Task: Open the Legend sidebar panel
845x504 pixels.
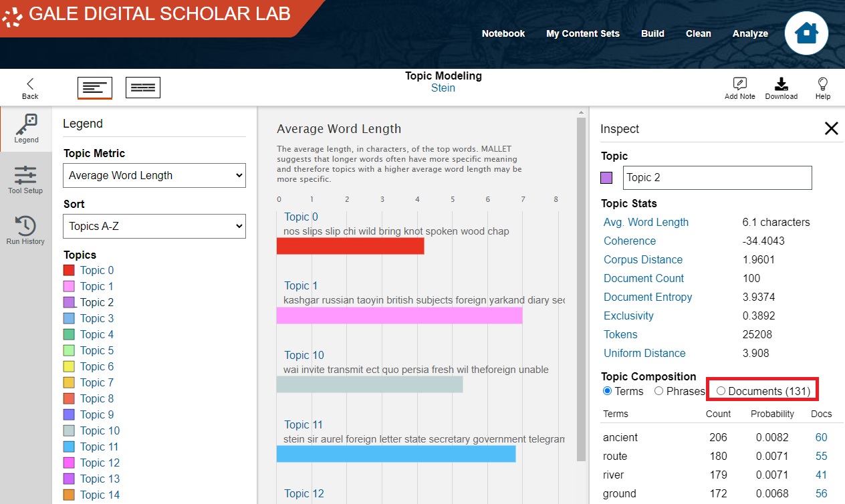Action: tap(26, 128)
